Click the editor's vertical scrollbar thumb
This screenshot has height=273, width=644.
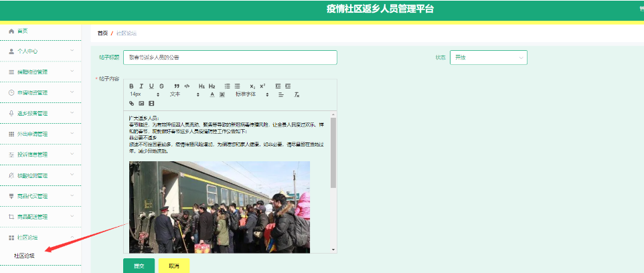point(333,153)
